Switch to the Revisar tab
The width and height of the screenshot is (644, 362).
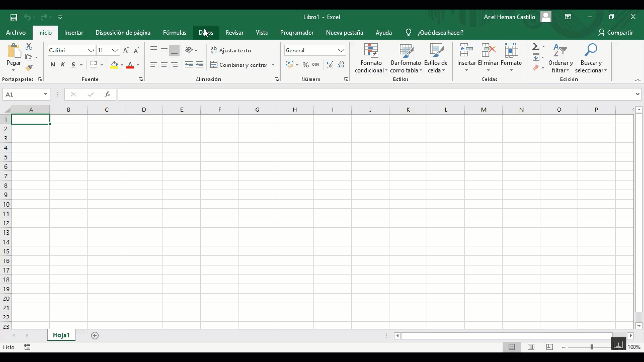(234, 33)
